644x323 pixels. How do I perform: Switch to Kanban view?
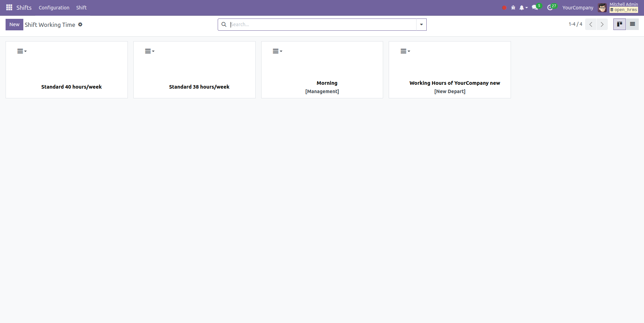click(619, 24)
